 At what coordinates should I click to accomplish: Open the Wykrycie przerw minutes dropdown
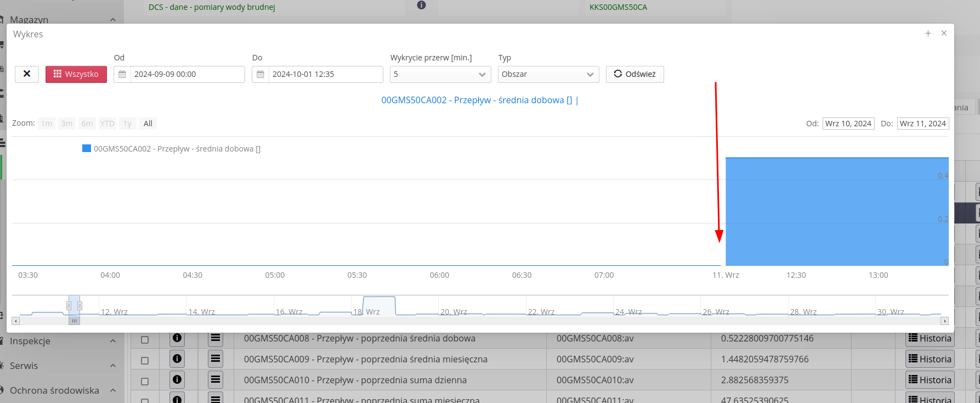440,74
